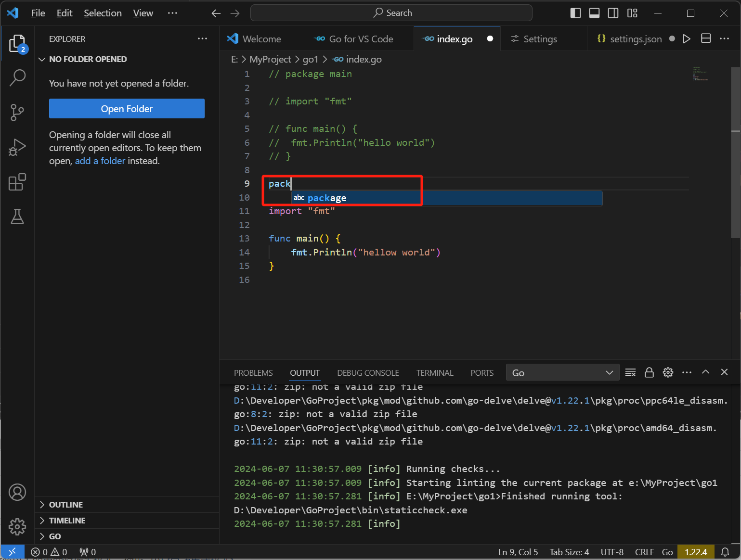Click the Open Folder button
This screenshot has height=560, width=741.
[127, 109]
